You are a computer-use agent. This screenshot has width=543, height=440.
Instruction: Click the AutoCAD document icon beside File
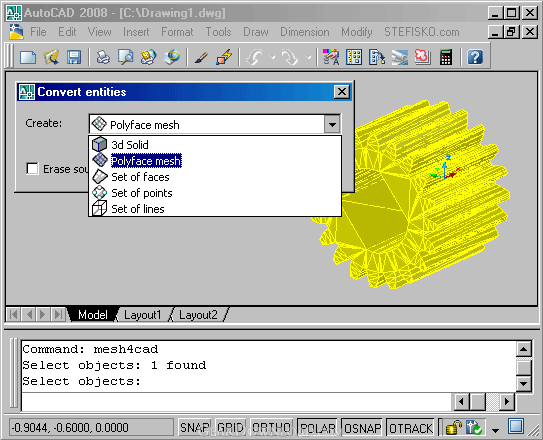click(16, 32)
